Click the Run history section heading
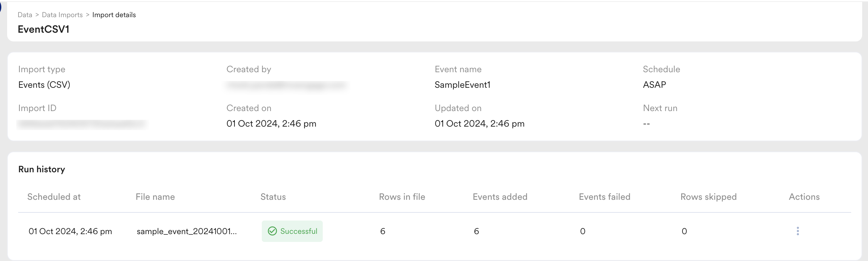Viewport: 868px width, 261px height. [42, 169]
